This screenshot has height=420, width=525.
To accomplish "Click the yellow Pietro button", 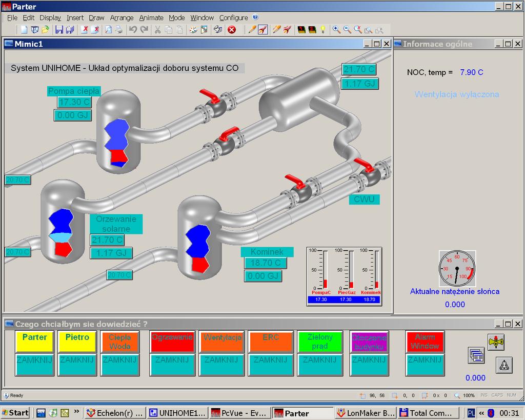I will click(77, 342).
